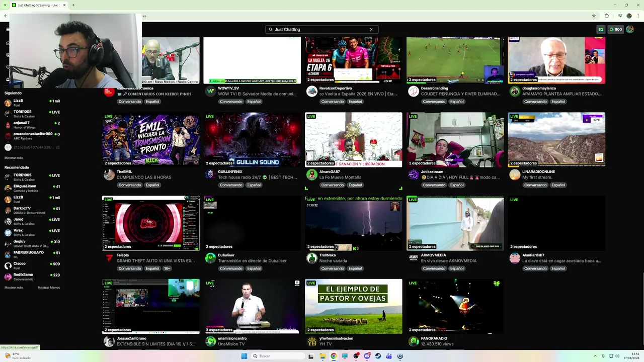644x362 pixels.
Task: Open the Kick user profile avatar menu
Action: 630,29
